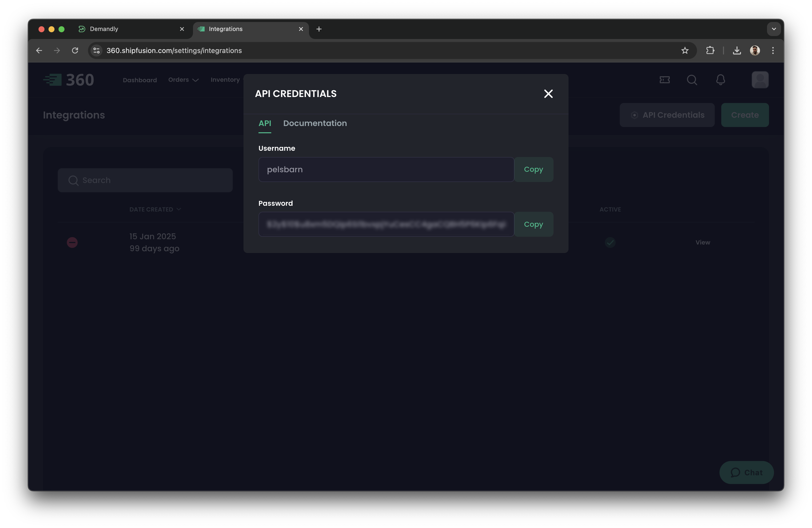Reload the page
Image resolution: width=812 pixels, height=528 pixels.
click(75, 50)
